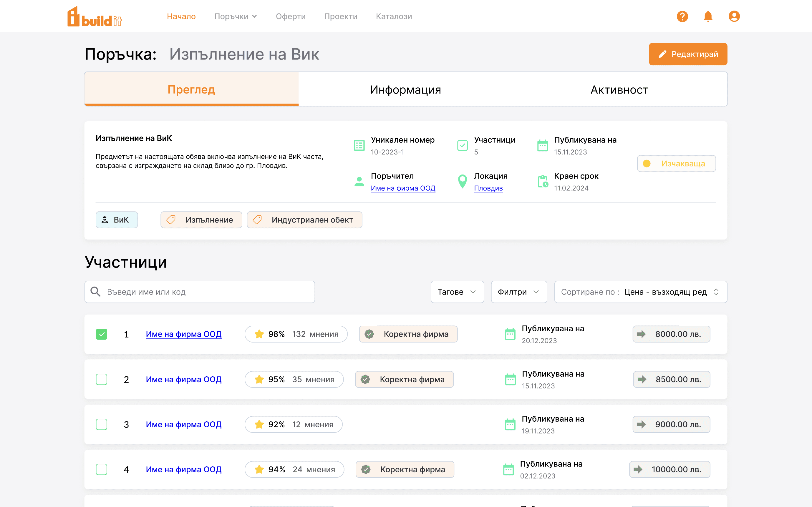The height and width of the screenshot is (507, 812).
Task: Click verified badge icon in row 4 Коректна фирма
Action: (x=366, y=469)
